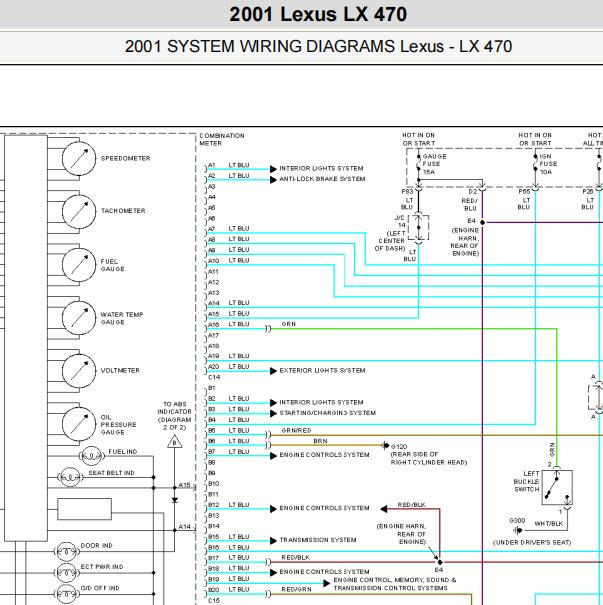Click the diode symbol below pin A15
Screen dimensions: 603x605
click(x=175, y=500)
